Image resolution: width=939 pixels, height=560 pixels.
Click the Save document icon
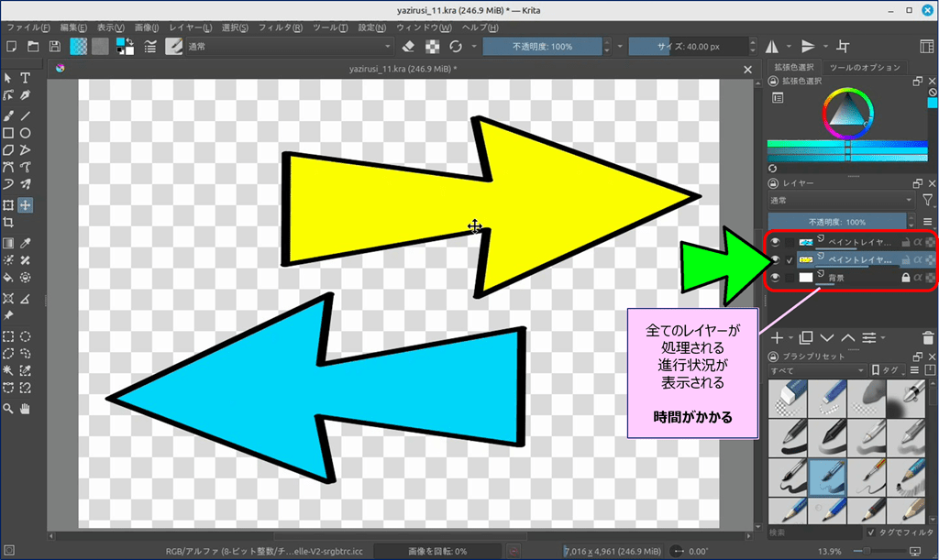[x=55, y=47]
